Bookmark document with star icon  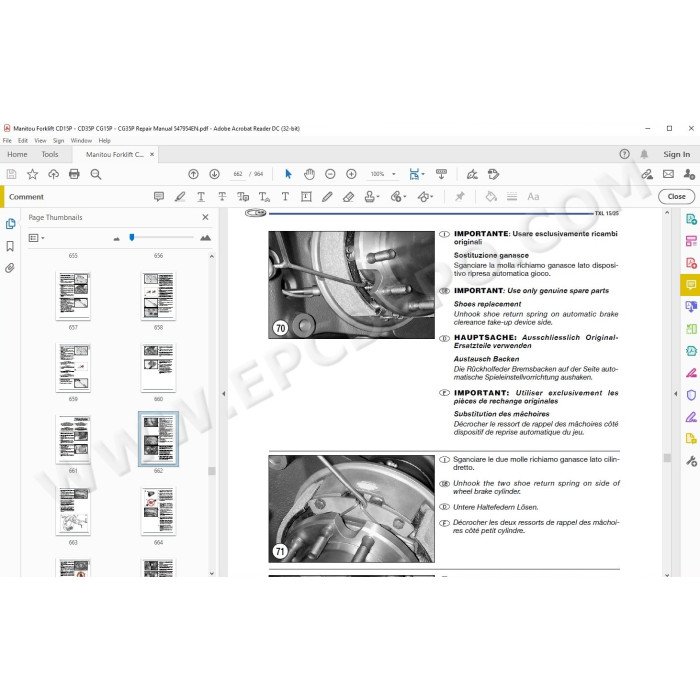33,174
